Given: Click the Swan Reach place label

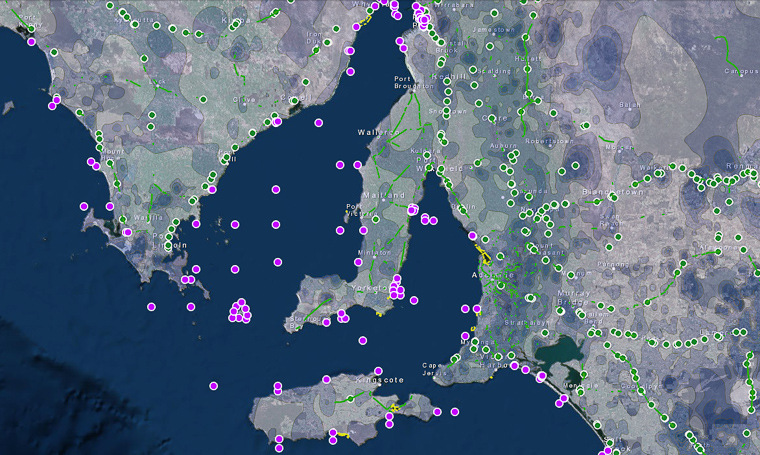Looking at the screenshot, I should point(610,220).
